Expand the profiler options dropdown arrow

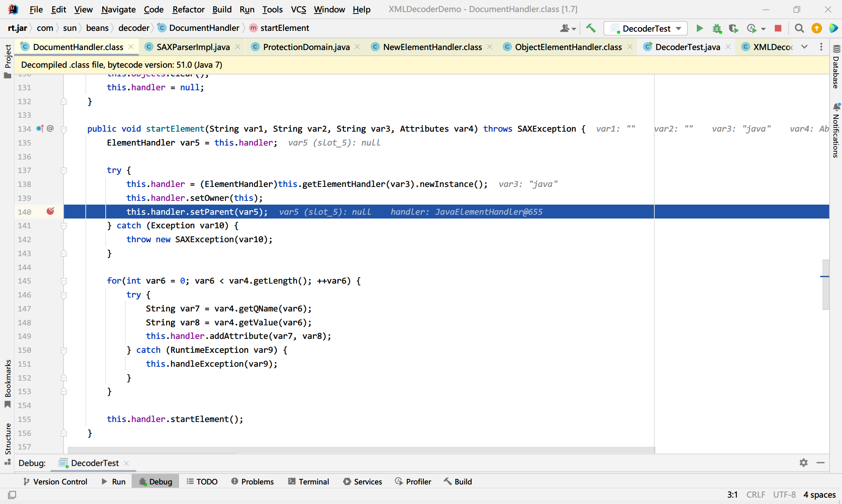click(x=763, y=29)
